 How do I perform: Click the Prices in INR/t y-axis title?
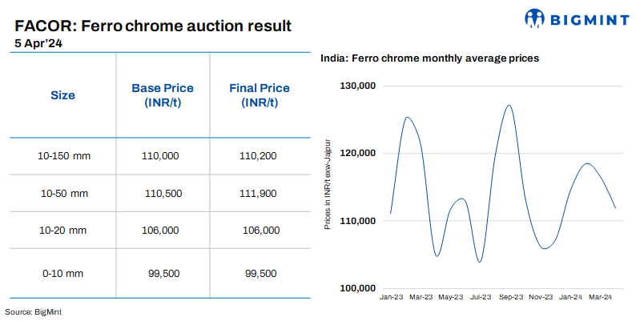click(x=328, y=185)
